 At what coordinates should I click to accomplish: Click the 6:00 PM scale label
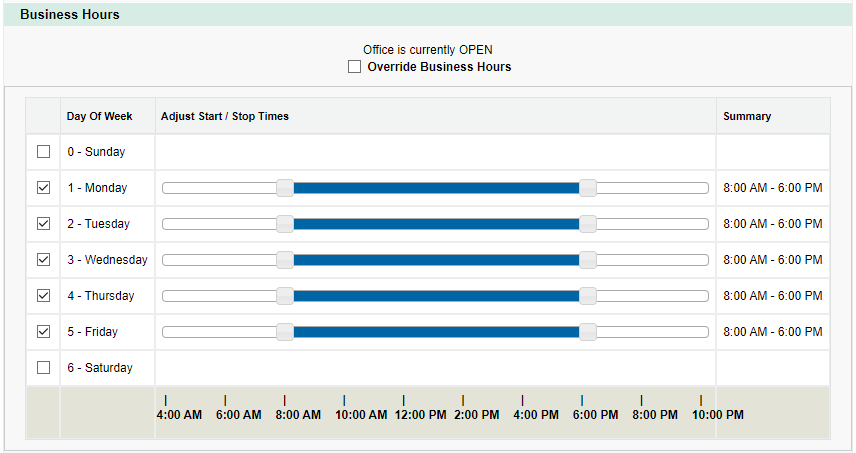[596, 415]
